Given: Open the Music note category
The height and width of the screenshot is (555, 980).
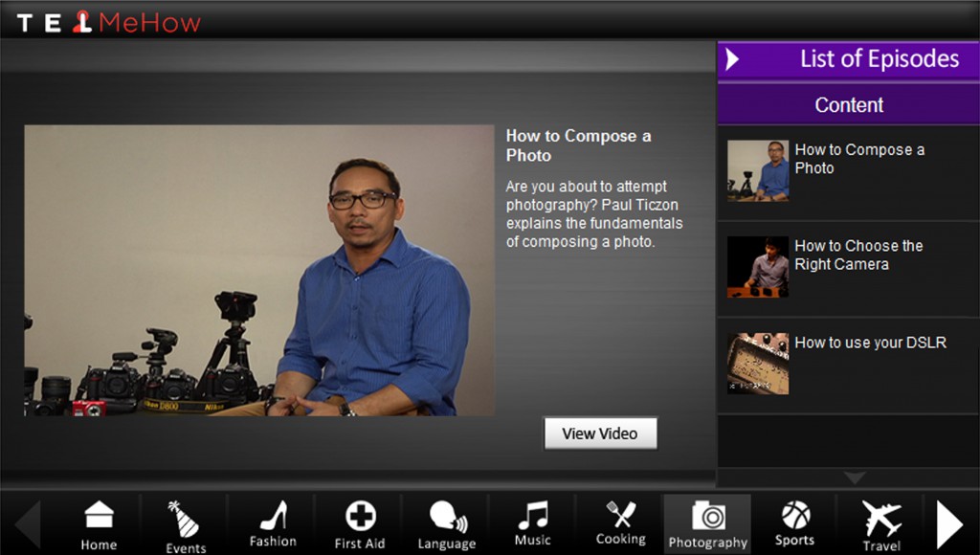Looking at the screenshot, I should pyautogui.click(x=533, y=525).
